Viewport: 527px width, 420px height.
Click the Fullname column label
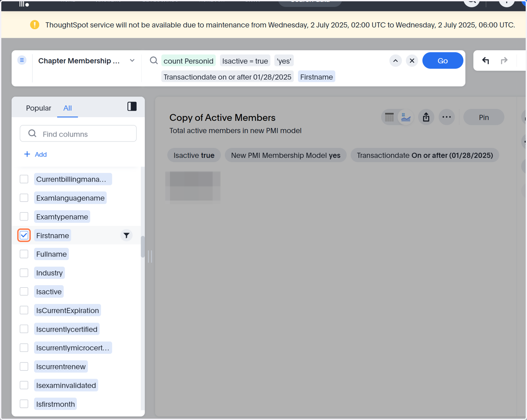51,254
